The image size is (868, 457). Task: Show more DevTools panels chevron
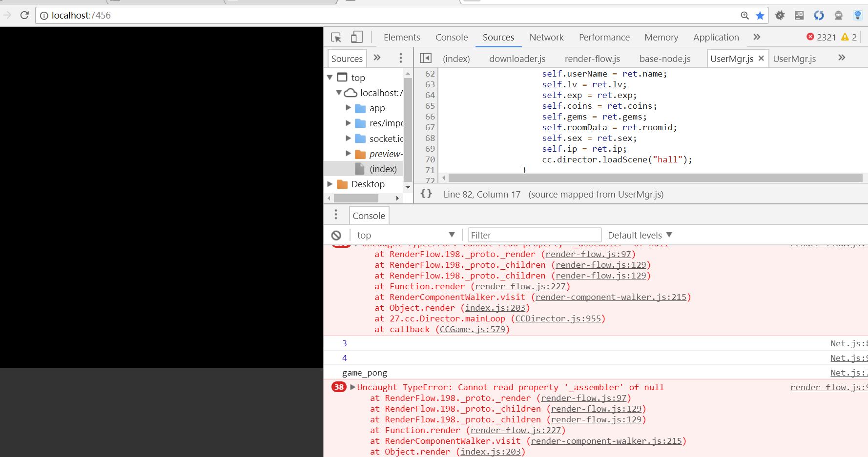[757, 37]
